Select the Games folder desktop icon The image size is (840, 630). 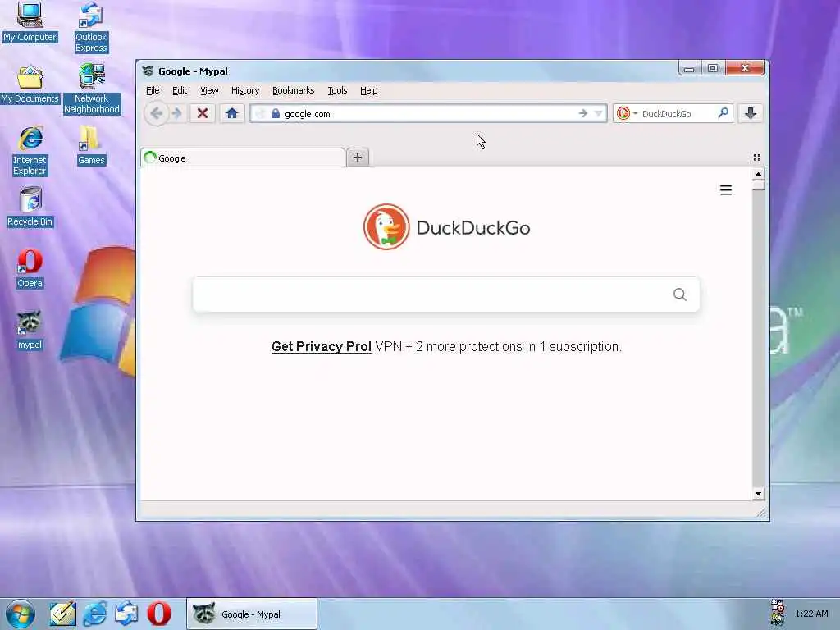click(91, 145)
